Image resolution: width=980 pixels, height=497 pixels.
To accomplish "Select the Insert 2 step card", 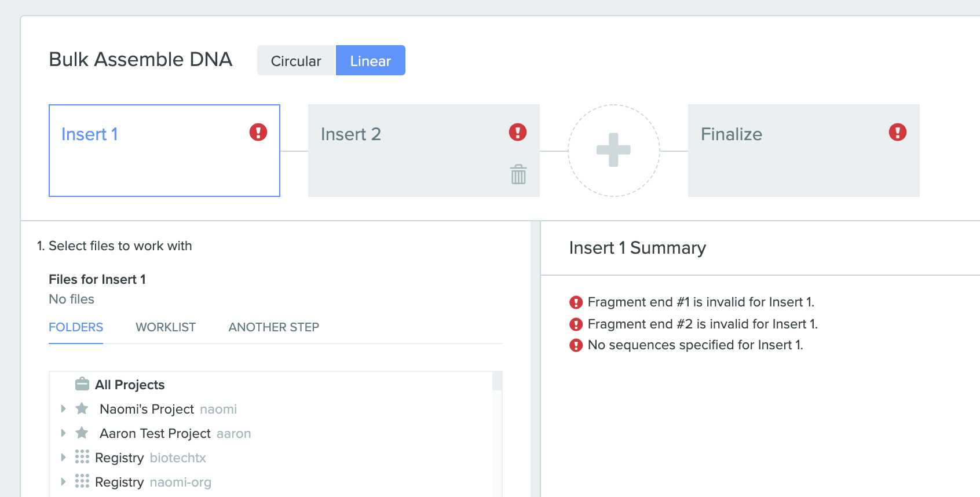I will [x=424, y=151].
